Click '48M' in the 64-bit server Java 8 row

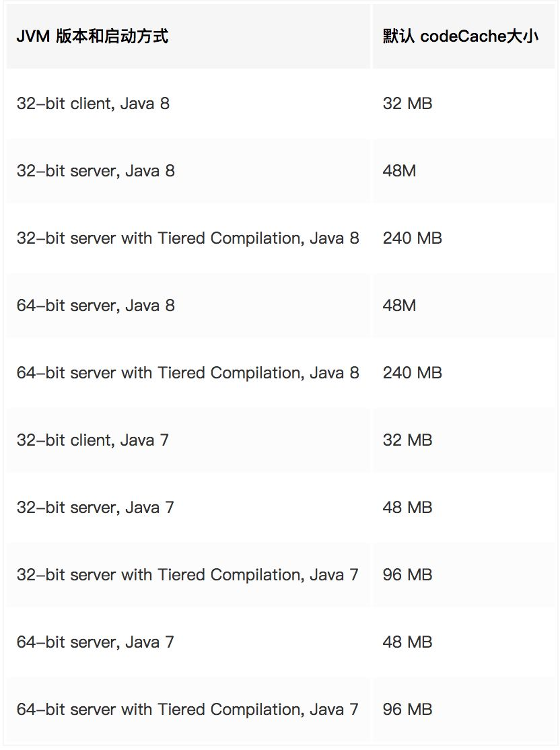399,306
